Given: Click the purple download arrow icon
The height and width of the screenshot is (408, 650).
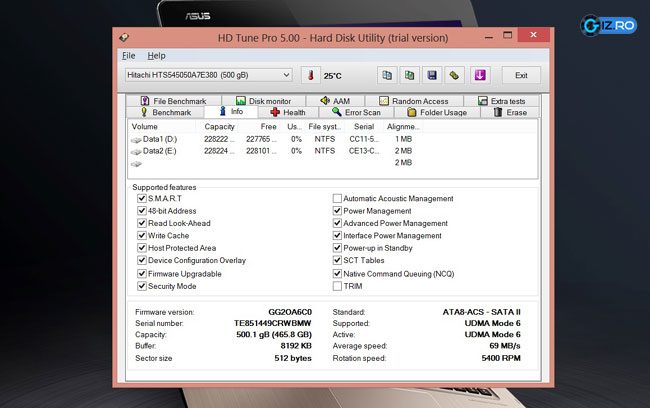Looking at the screenshot, I should (x=480, y=75).
